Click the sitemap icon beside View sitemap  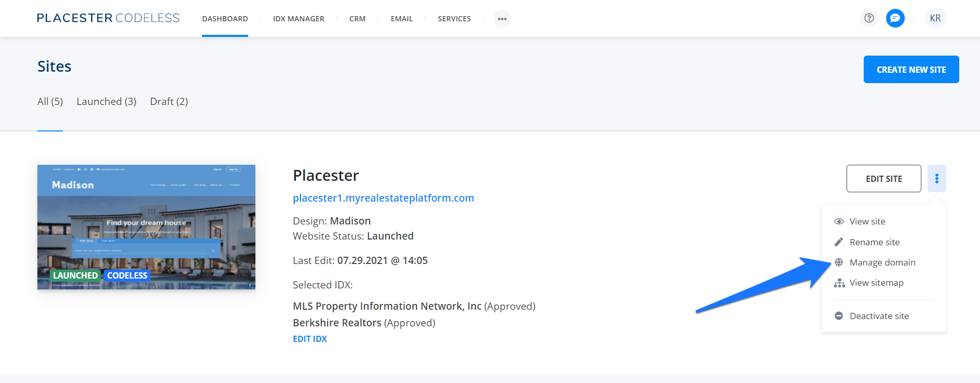(839, 283)
